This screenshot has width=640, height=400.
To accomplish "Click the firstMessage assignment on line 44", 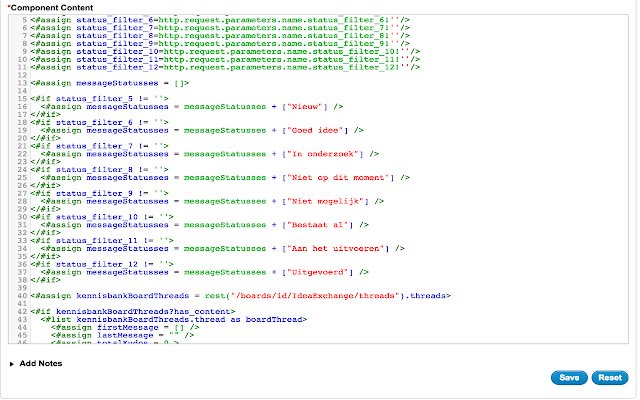I will click(x=125, y=328).
